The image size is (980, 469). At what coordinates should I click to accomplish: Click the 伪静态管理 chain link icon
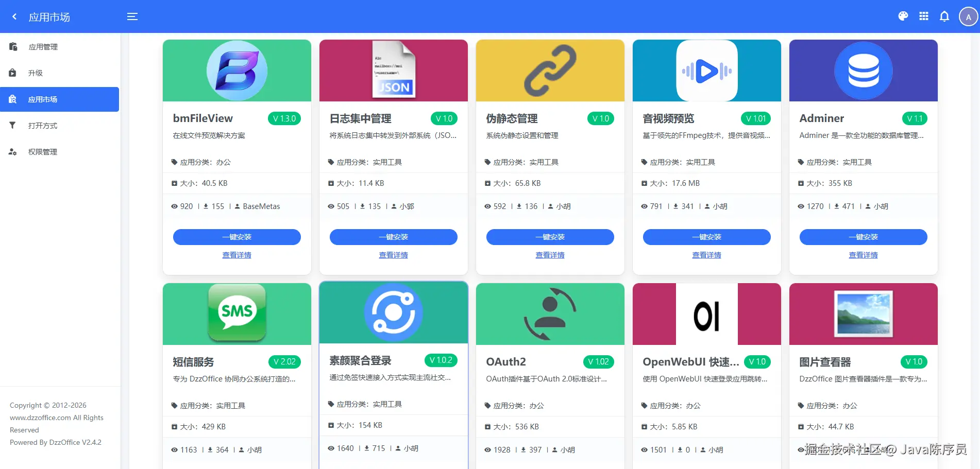tap(550, 71)
